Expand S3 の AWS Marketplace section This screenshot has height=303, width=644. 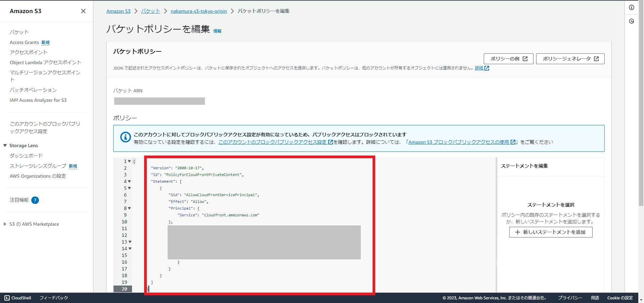click(5, 224)
